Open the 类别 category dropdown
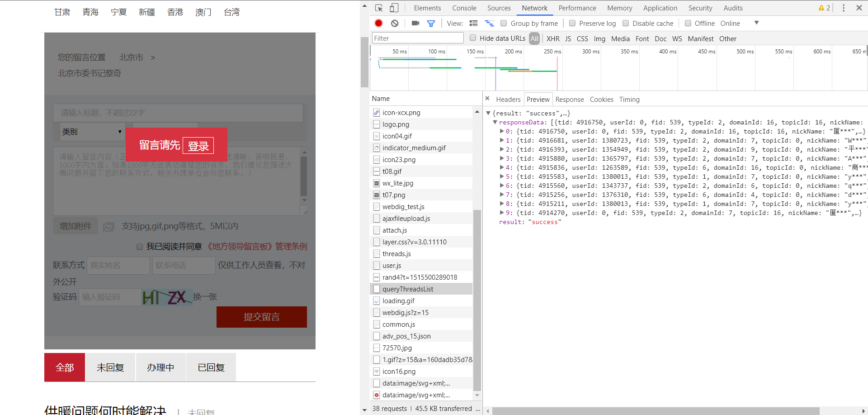This screenshot has height=415, width=868. pyautogui.click(x=92, y=132)
